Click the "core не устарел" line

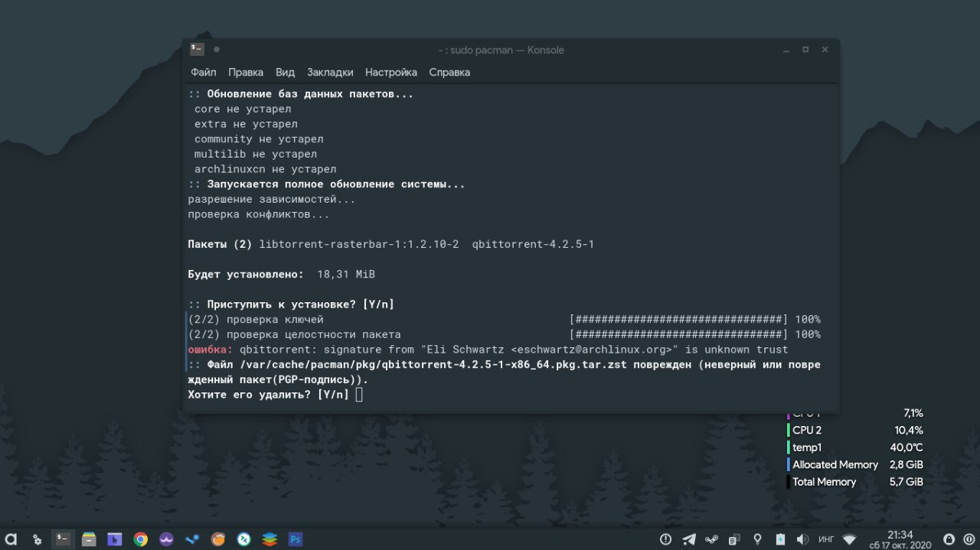click(243, 109)
